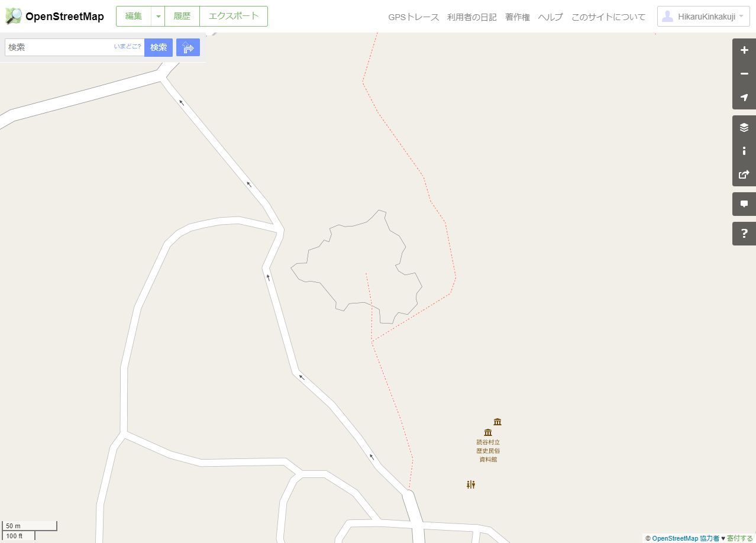Screen dimensions: 756x543
Task: Select the museum icon above 読谷村立歴史民俗資料館
Action: (488, 432)
